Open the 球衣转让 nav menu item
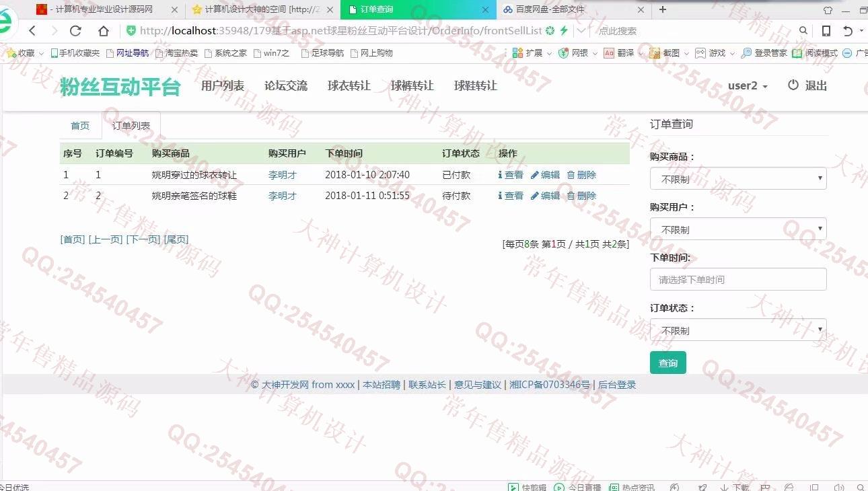The image size is (868, 491). pyautogui.click(x=349, y=85)
